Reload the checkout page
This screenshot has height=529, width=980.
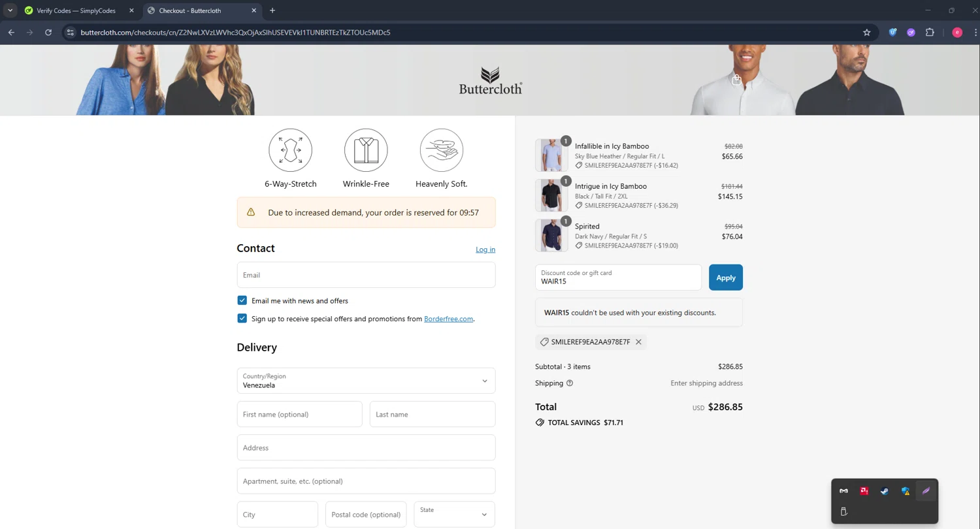(48, 32)
